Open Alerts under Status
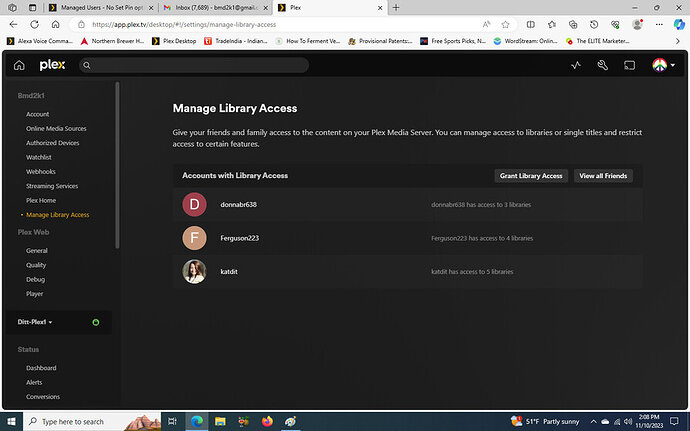The height and width of the screenshot is (431, 690). coord(34,382)
